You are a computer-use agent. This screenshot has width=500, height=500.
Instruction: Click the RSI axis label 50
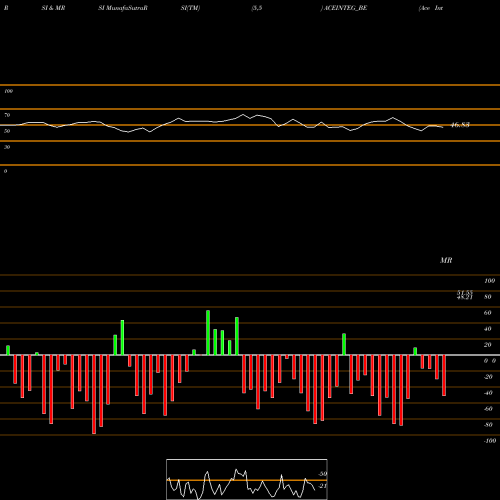tap(7, 131)
